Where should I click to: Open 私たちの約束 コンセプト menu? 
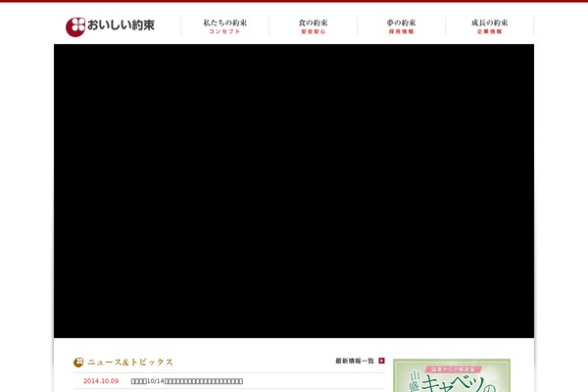pyautogui.click(x=225, y=26)
